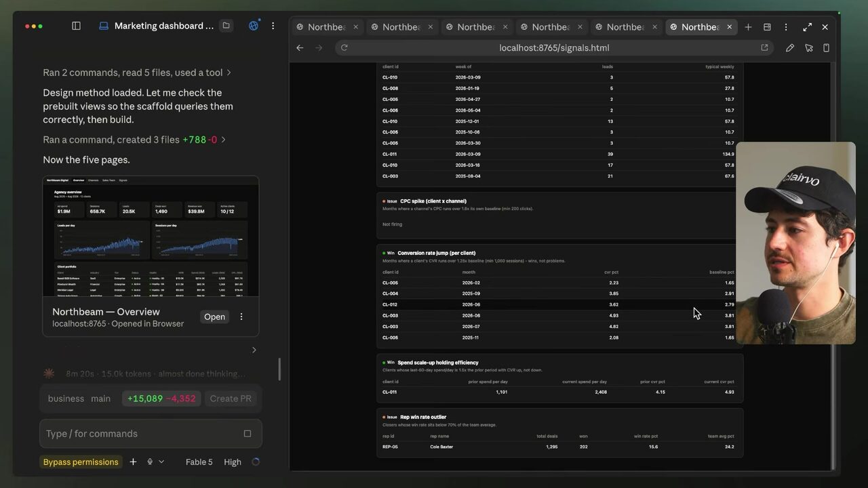Open the 'main' branch selector
Screen dimensions: 868x488
coord(101,399)
